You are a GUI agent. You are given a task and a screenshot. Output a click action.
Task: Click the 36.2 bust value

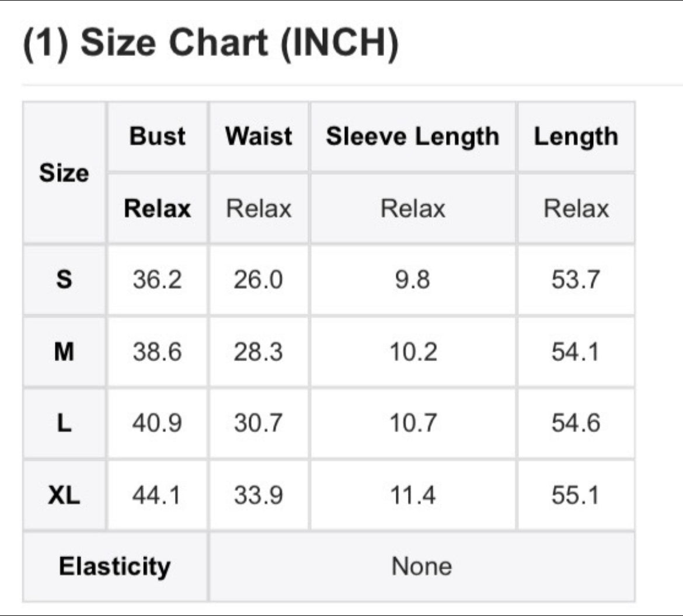pos(157,279)
